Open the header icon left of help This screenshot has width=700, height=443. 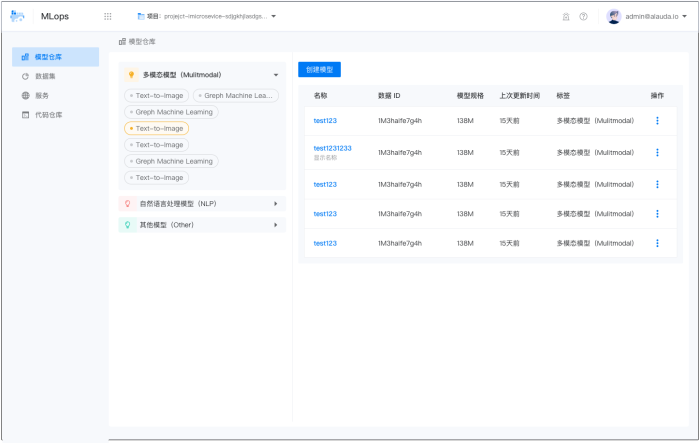click(566, 16)
